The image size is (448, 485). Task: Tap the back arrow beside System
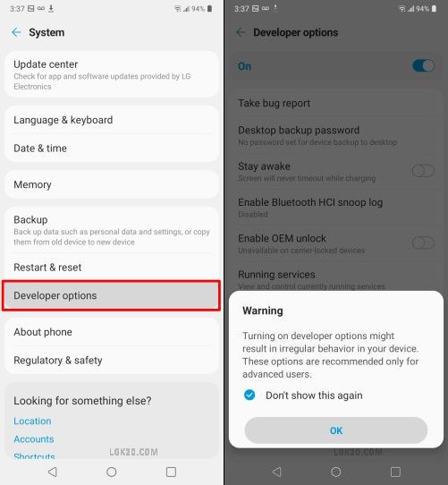(x=16, y=32)
